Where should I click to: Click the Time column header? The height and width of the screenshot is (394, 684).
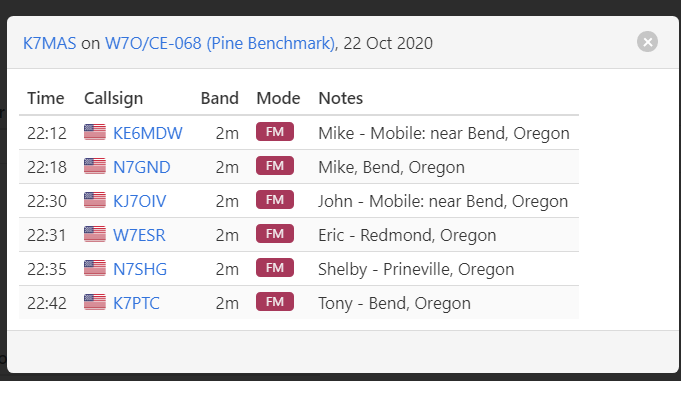click(46, 98)
